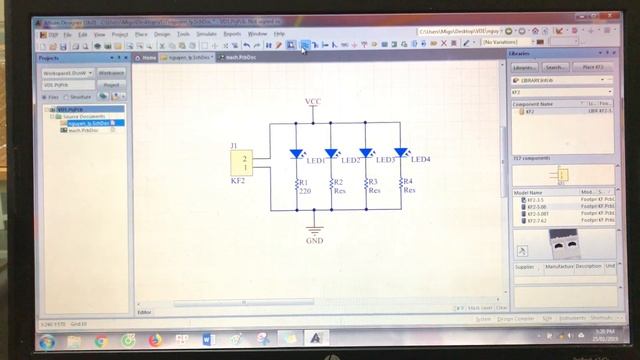Click the file path address field
The image size is (640, 360).
click(460, 31)
